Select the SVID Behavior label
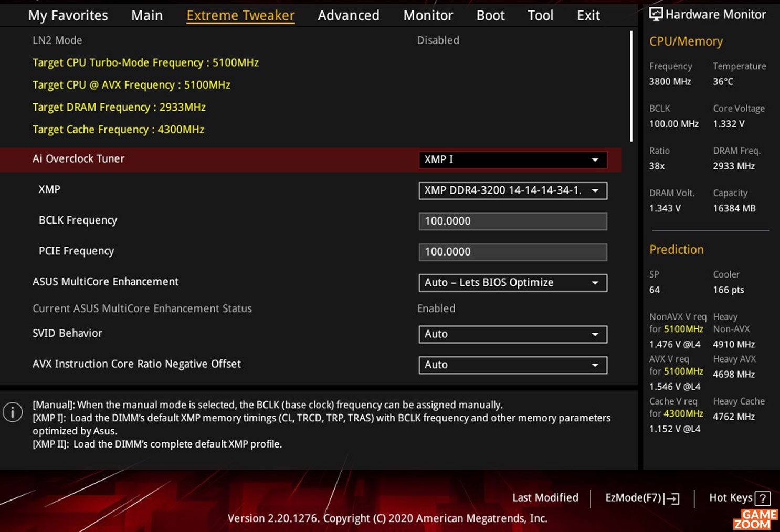This screenshot has width=780, height=532. (67, 333)
